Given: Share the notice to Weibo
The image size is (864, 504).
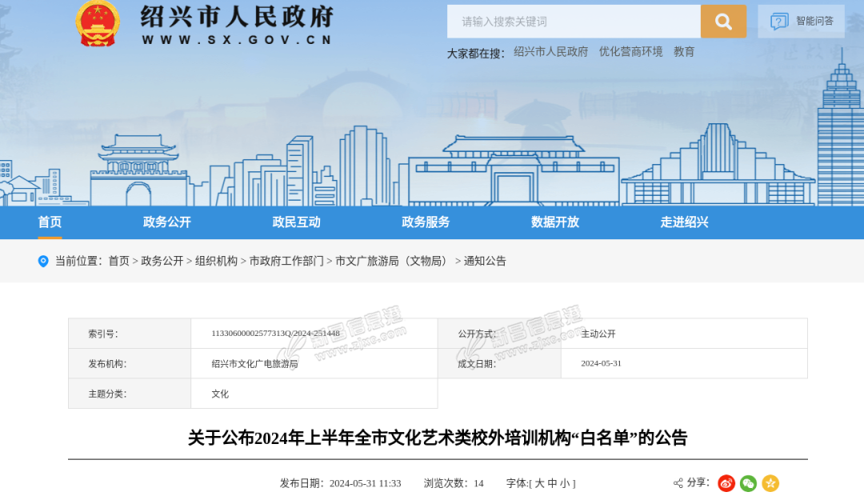Looking at the screenshot, I should point(726,483).
